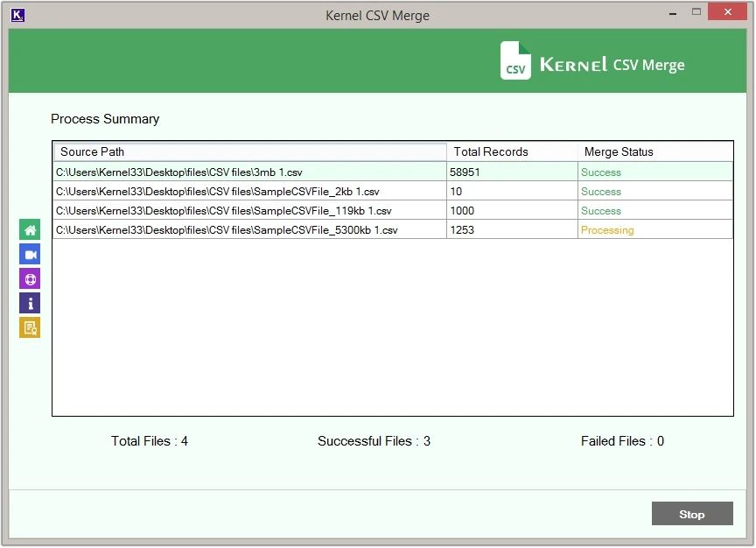Click the Process Summary heading
The width and height of the screenshot is (756, 548).
point(105,119)
